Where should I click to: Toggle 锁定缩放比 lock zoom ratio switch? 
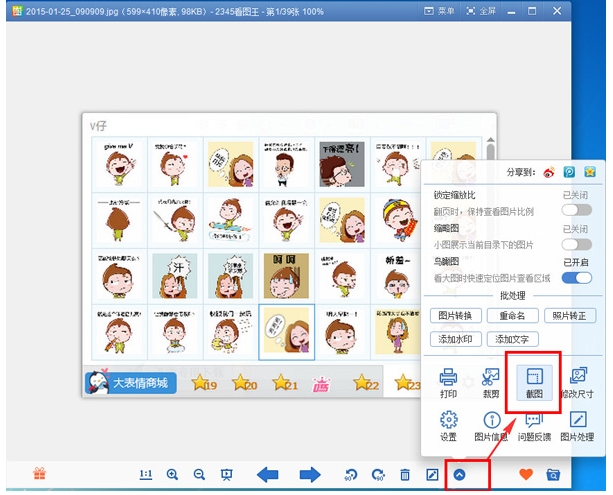coord(576,210)
